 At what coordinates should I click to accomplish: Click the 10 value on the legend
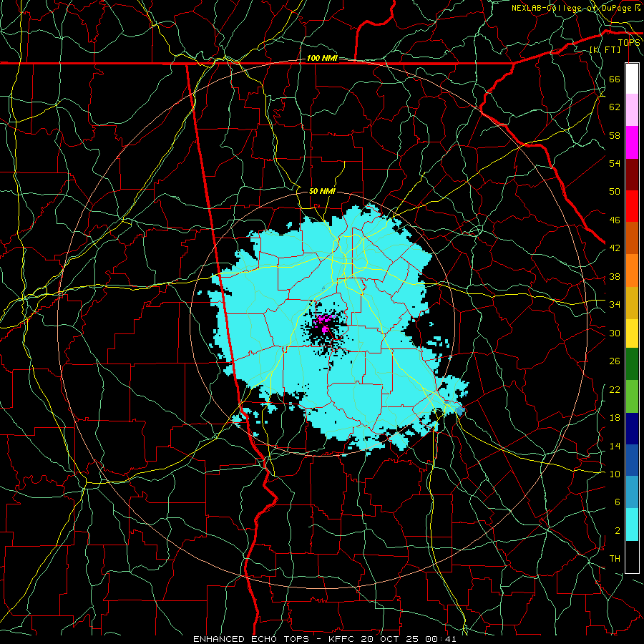point(615,474)
